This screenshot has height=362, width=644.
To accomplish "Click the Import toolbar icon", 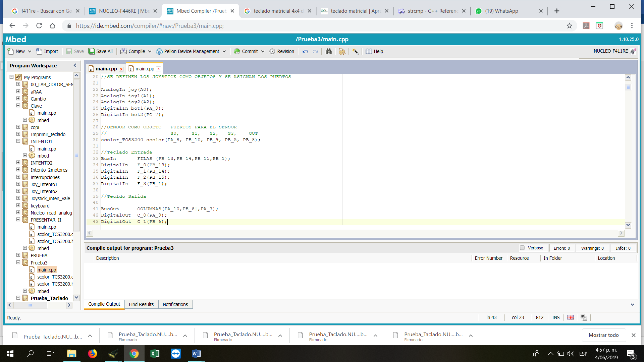I will 39,51.
